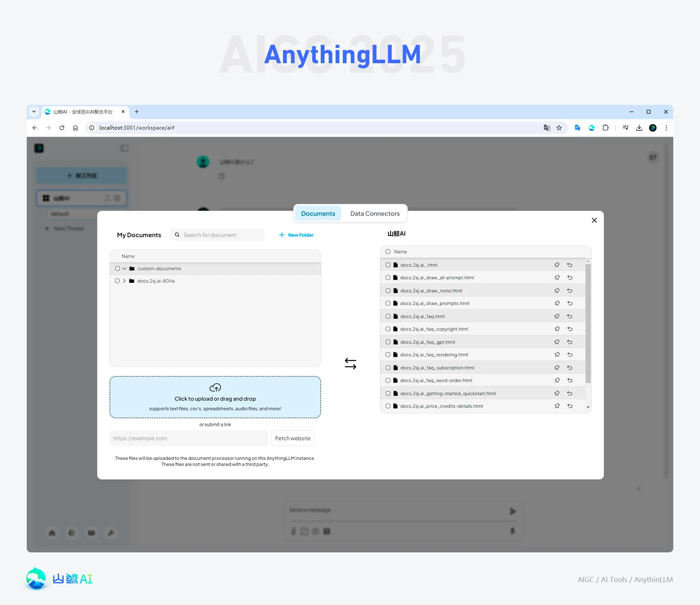Click the translate page icon in address bar
This screenshot has height=605, width=700.
coord(547,128)
